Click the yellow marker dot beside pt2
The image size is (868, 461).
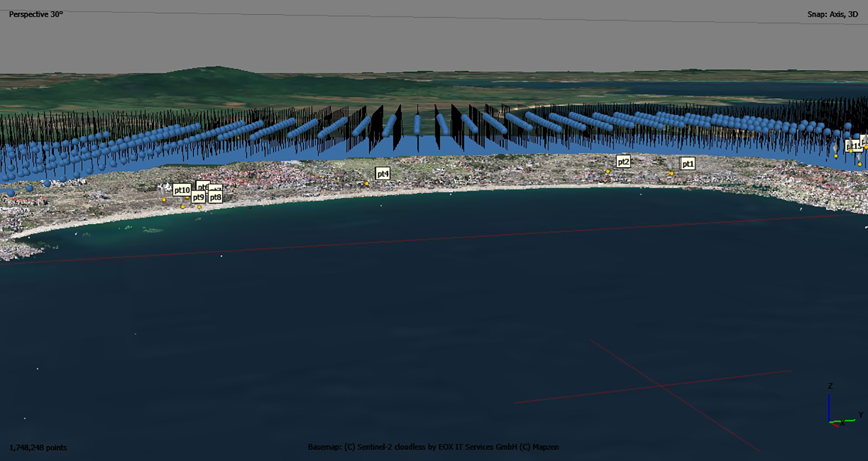(x=608, y=171)
